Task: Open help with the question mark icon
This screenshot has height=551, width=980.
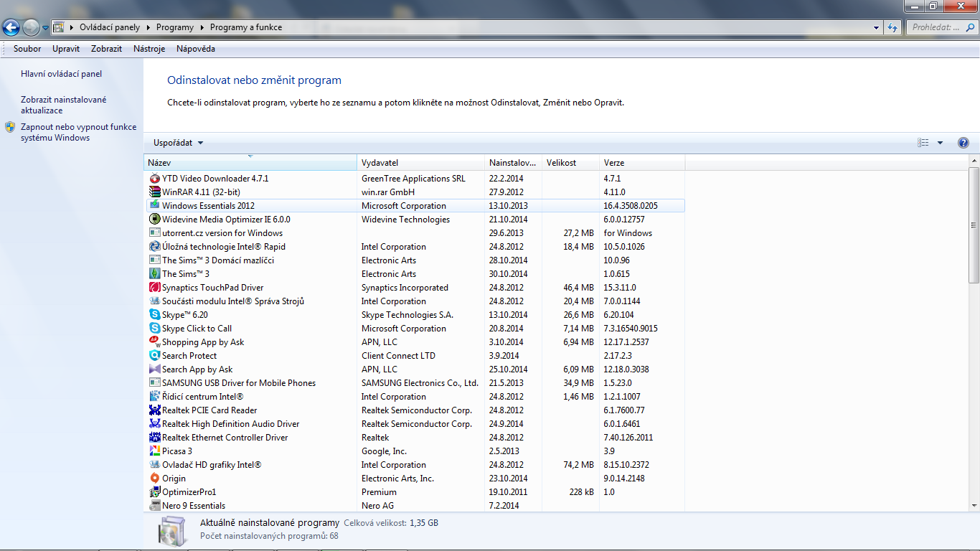Action: click(963, 143)
